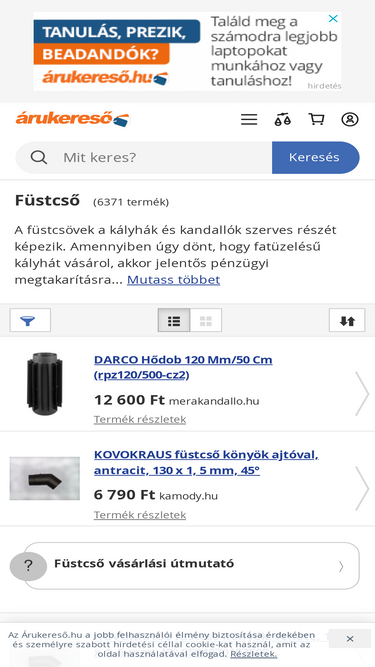Open Termék részletek for the KOVOKRAUS product

140,515
